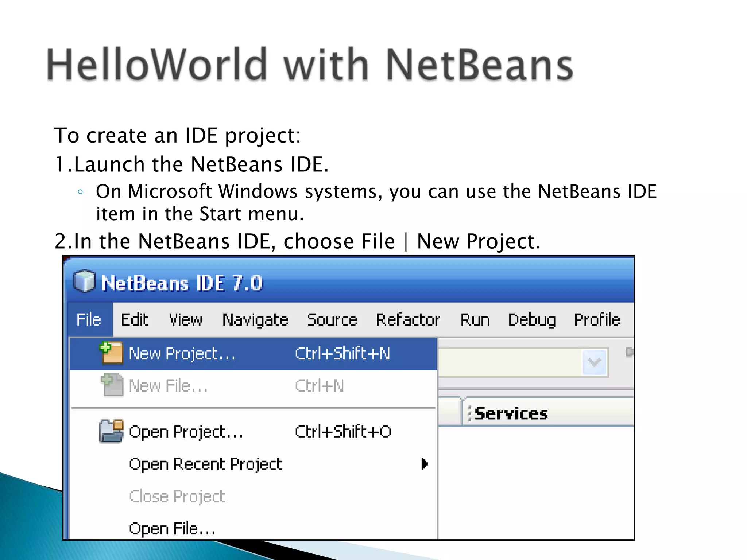Open the Navigate menu
The height and width of the screenshot is (560, 747).
click(255, 320)
